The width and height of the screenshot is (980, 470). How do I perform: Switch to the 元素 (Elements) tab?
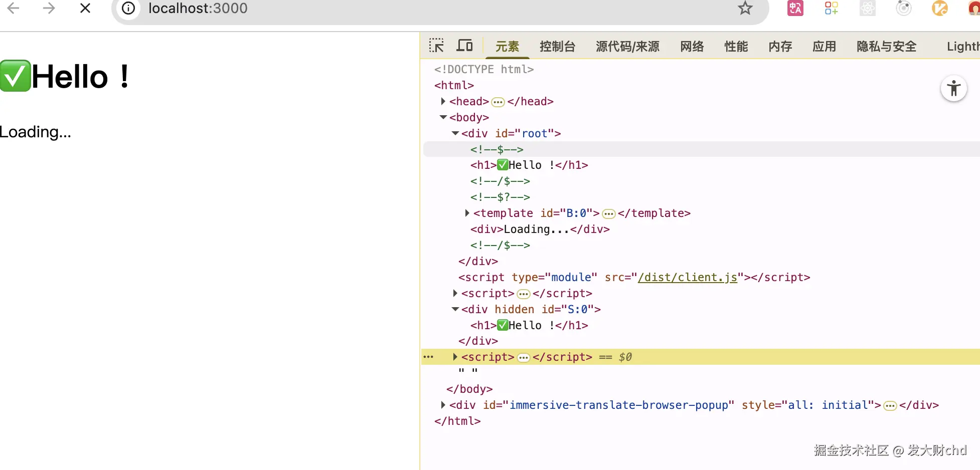pos(507,47)
